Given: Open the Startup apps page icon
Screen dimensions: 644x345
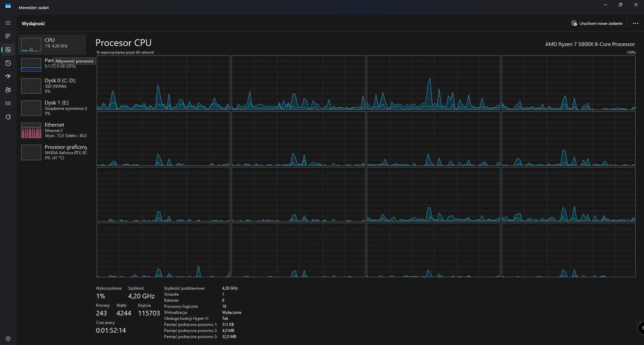Looking at the screenshot, I should pyautogui.click(x=8, y=77).
